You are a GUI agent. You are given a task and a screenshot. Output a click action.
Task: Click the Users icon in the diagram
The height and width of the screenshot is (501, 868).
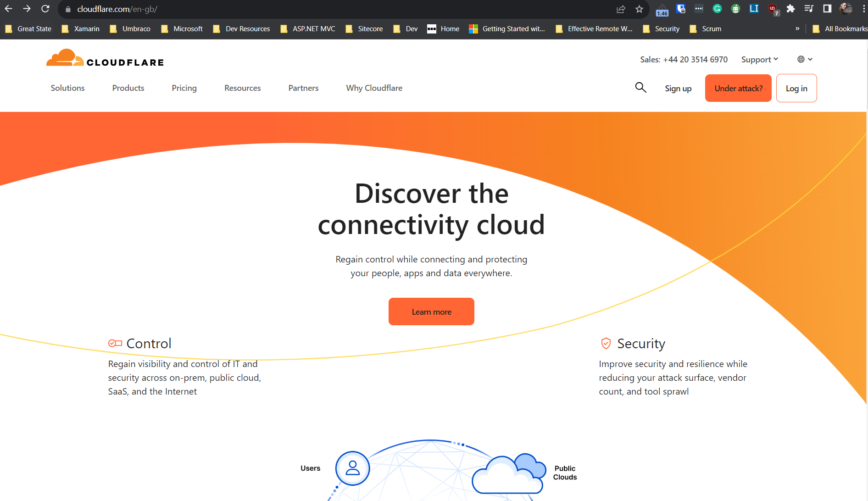352,468
